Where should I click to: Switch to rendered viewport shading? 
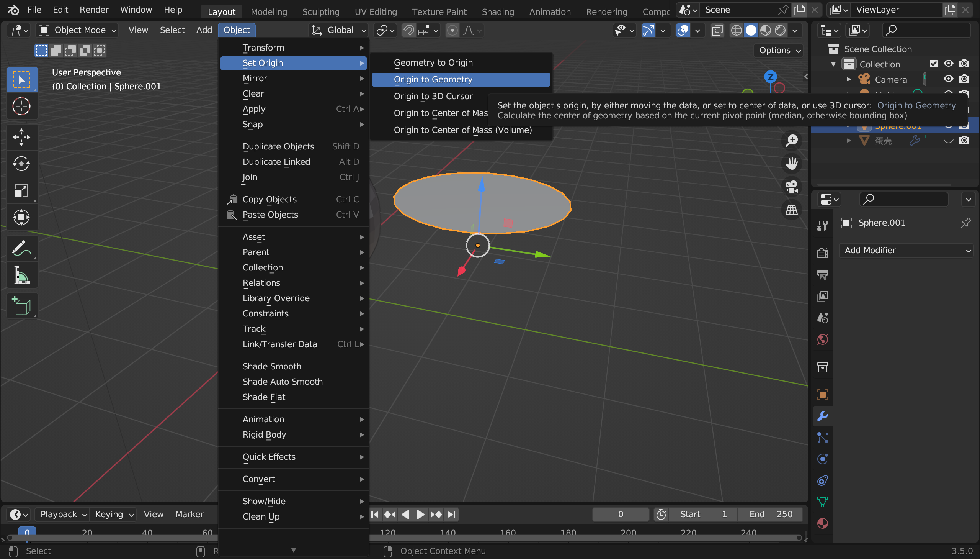[780, 30]
